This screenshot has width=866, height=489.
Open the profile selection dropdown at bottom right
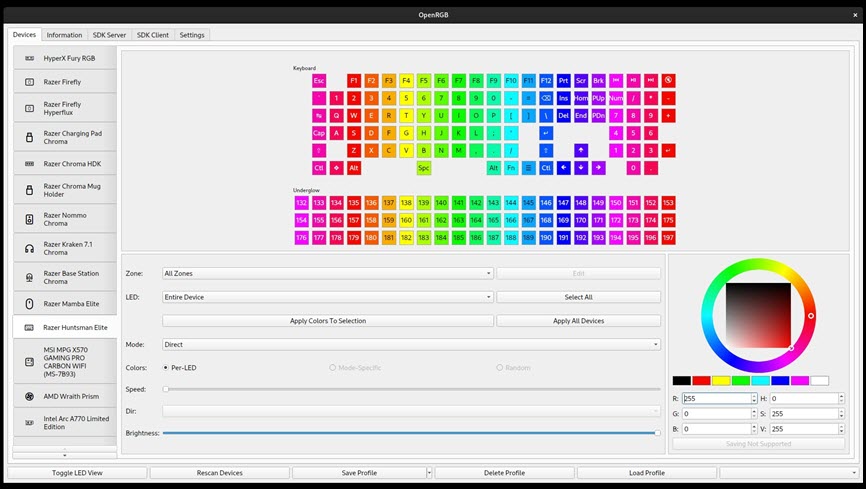790,473
